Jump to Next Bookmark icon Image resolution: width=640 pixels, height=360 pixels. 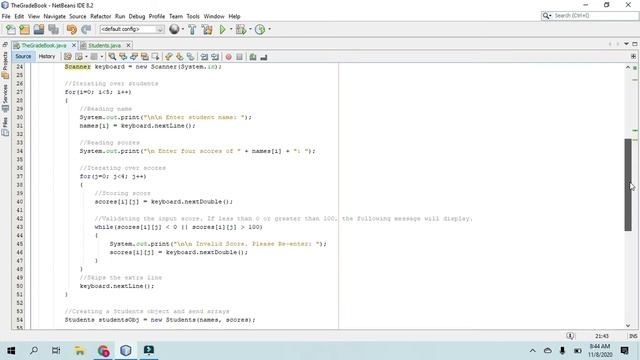(180, 57)
